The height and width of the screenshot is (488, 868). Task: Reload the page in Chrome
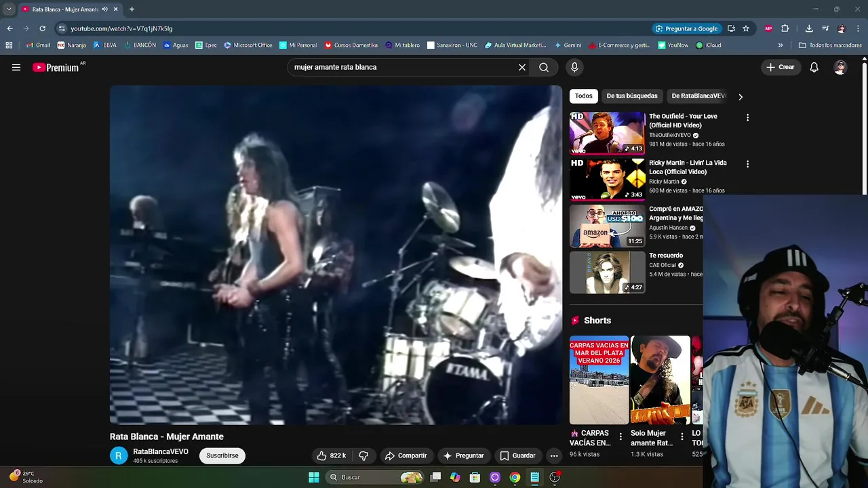click(x=42, y=28)
